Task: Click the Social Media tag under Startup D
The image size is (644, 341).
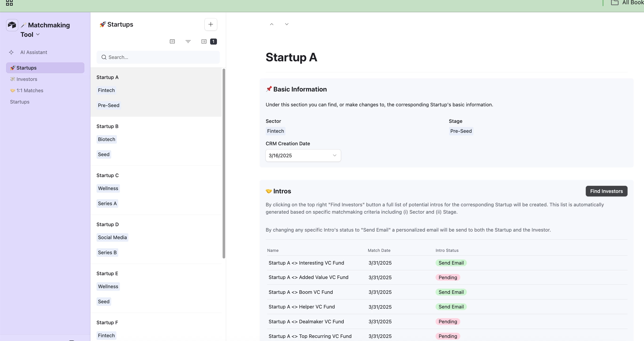Action: (112, 238)
